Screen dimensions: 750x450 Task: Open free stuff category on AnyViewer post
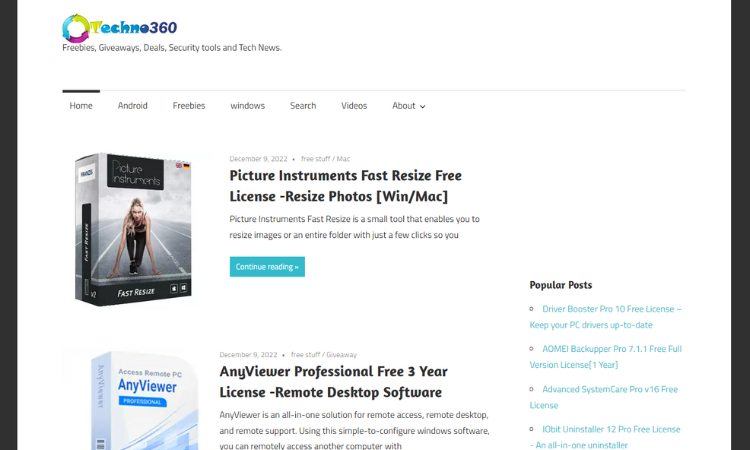[305, 355]
